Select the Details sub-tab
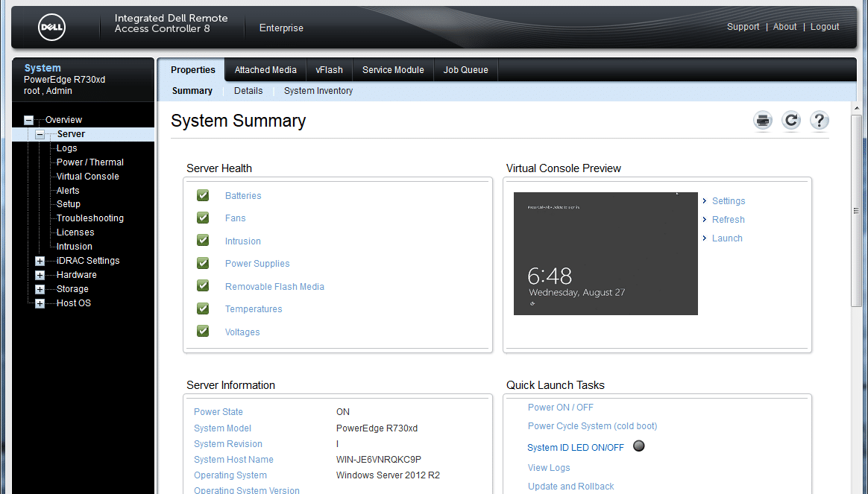 tap(248, 91)
